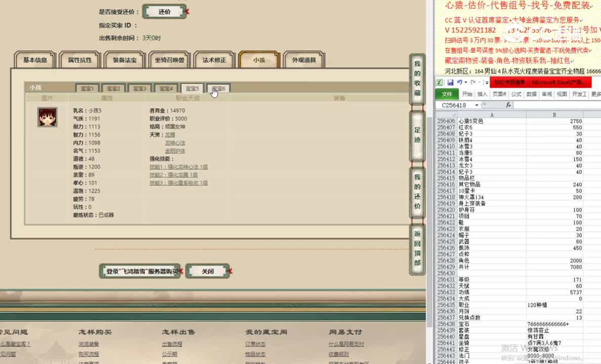The height and width of the screenshot is (364, 601).
Task: Click the name box showing C256418
Action: click(x=455, y=105)
